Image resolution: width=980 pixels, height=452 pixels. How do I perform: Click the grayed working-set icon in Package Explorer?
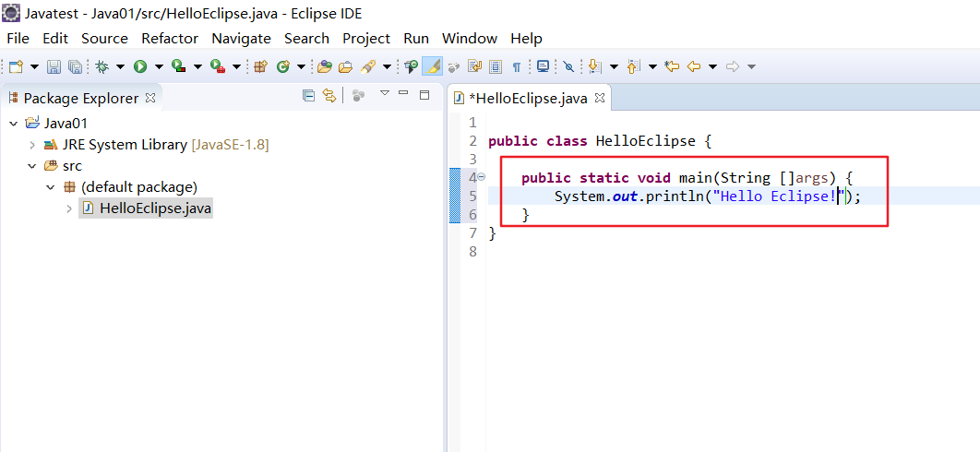358,96
